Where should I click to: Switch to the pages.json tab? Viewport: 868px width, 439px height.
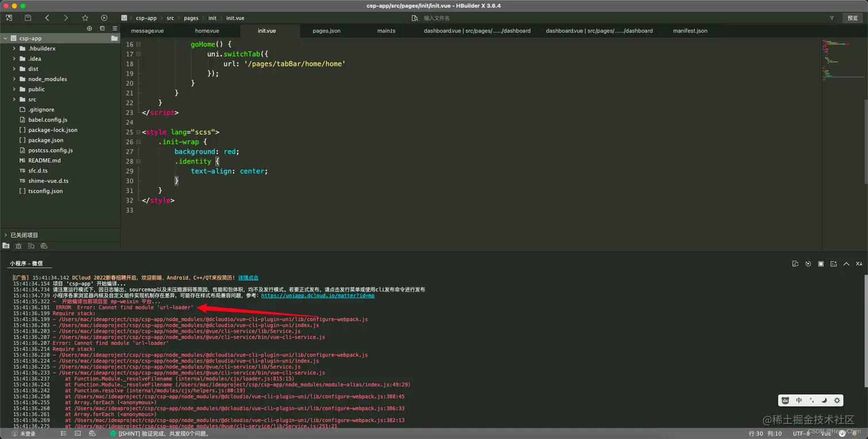click(327, 30)
